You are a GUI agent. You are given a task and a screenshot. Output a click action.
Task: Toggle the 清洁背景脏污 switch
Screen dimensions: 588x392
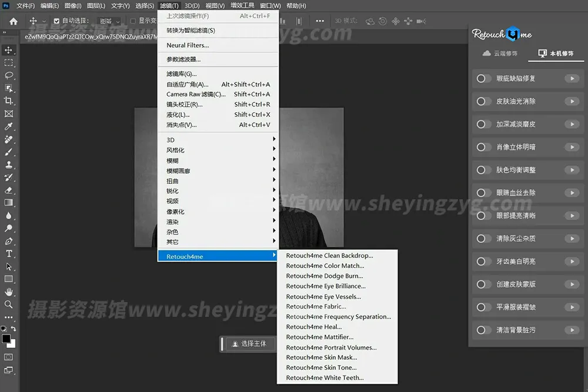tap(483, 330)
